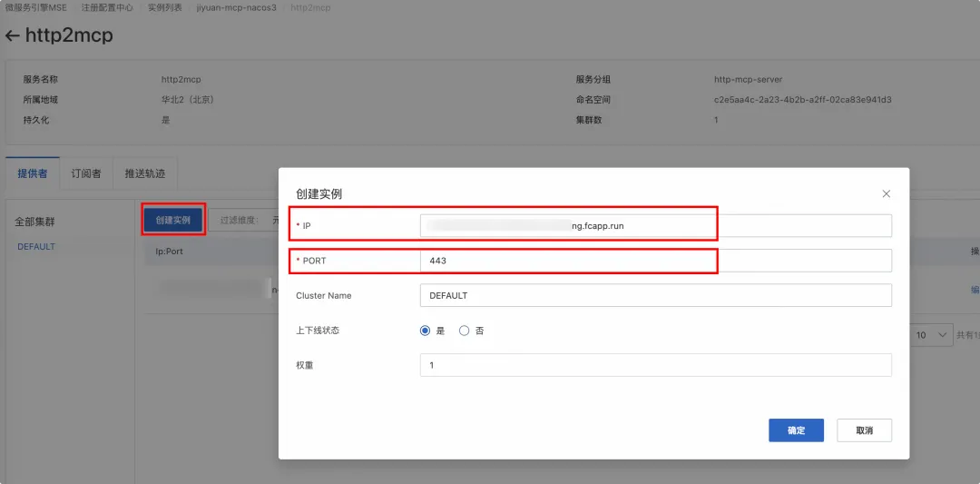Viewport: 980px width, 484px height.
Task: Switch to the 推送轨迹 tab
Action: click(x=145, y=173)
